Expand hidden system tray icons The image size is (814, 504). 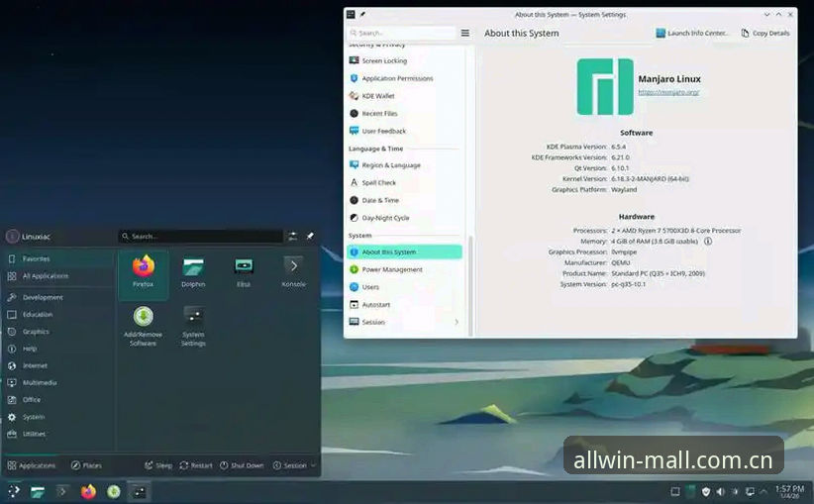763,491
